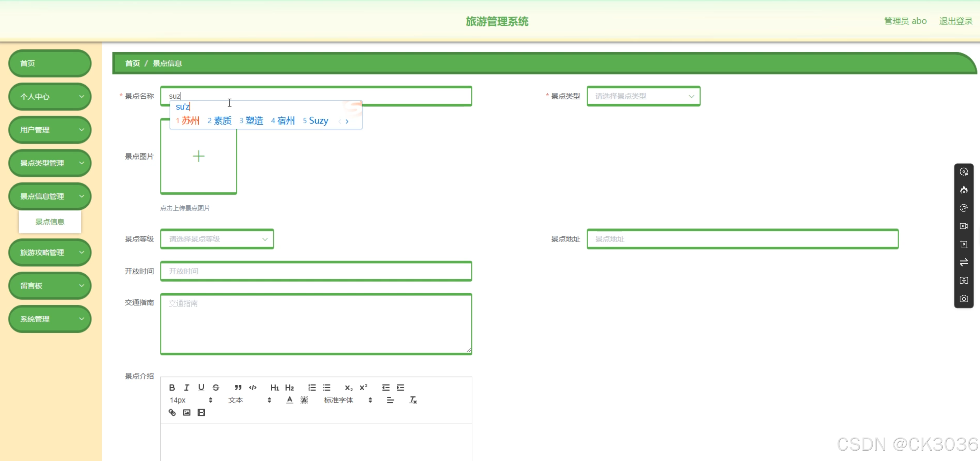Image resolution: width=980 pixels, height=461 pixels.
Task: Expand the 旅游攻略管理 sidebar menu
Action: [50, 252]
